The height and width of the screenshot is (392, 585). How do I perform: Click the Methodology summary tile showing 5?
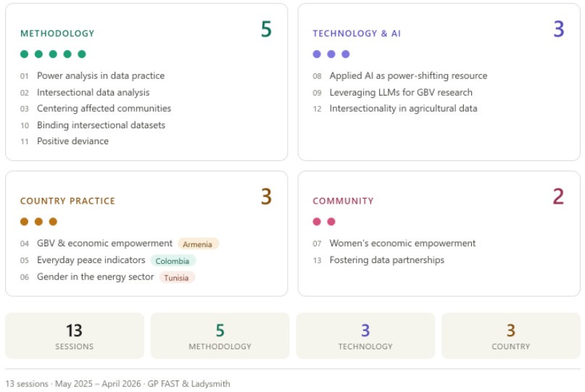(220, 335)
